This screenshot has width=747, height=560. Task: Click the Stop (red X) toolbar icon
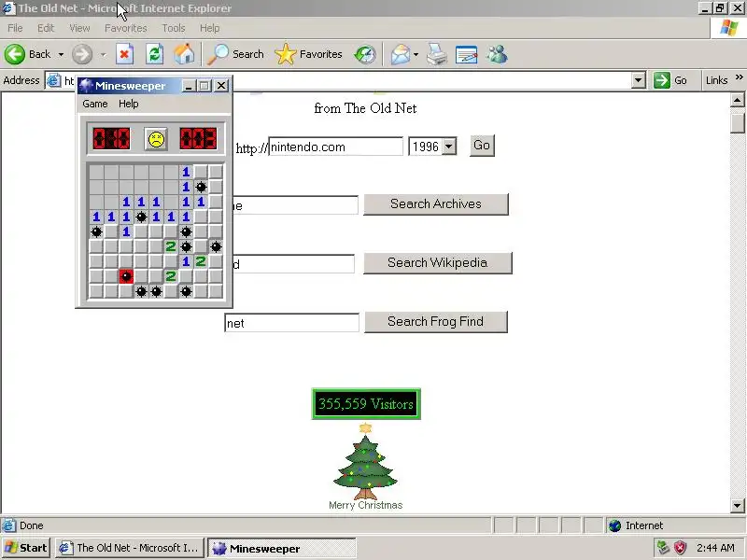(x=124, y=54)
